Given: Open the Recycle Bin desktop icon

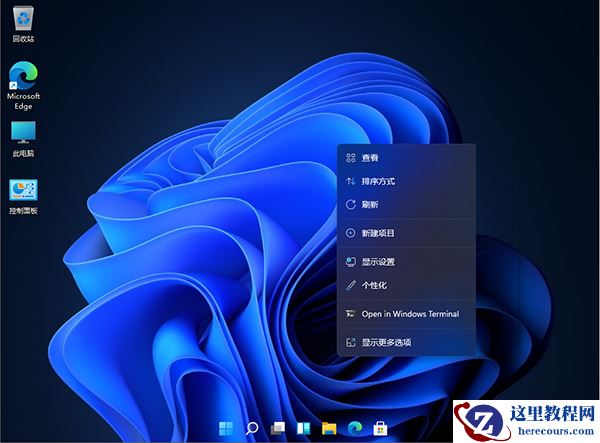Looking at the screenshot, I should point(23,23).
